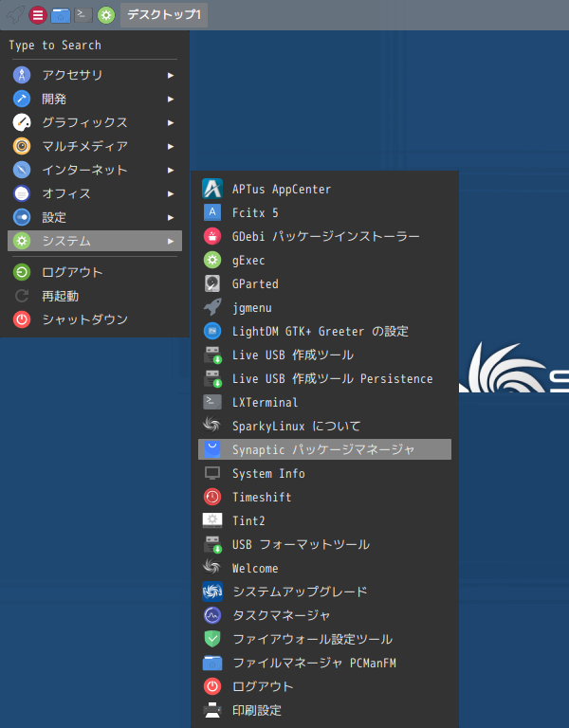Click the GDebi パッケージインストーラー icon
The width and height of the screenshot is (569, 728).
point(212,236)
